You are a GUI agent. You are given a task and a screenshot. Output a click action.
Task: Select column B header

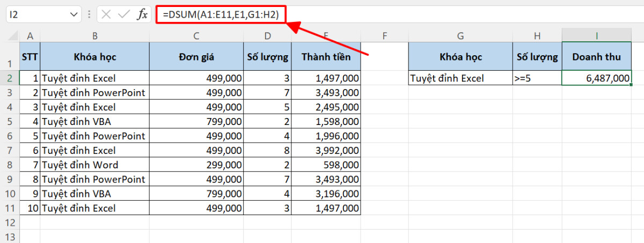[94, 36]
